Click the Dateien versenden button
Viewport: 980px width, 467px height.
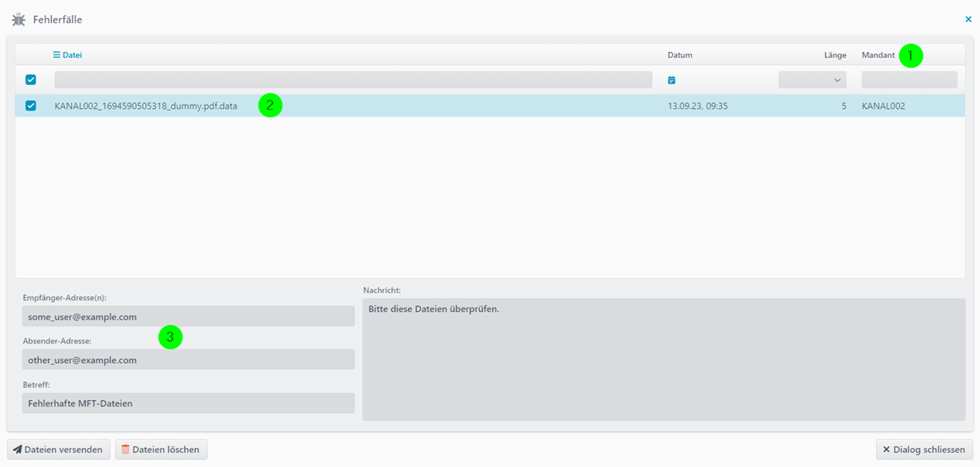click(59, 450)
